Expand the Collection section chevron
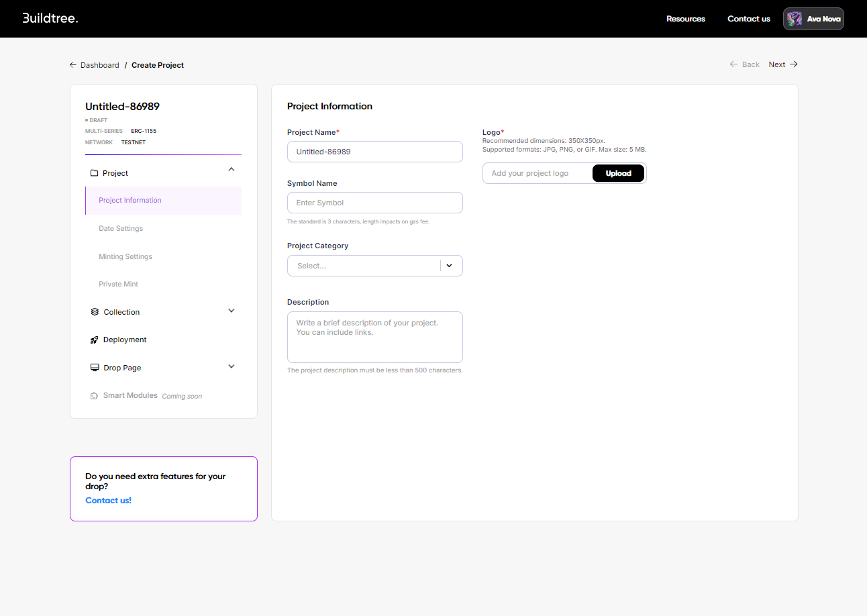This screenshot has height=616, width=867. click(232, 311)
